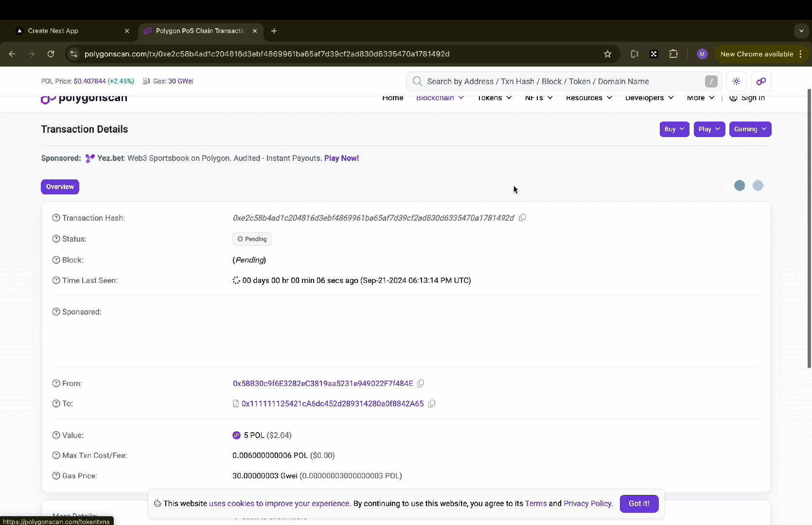The image size is (812, 525).
Task: Click the 30 GWei gas link
Action: (180, 81)
